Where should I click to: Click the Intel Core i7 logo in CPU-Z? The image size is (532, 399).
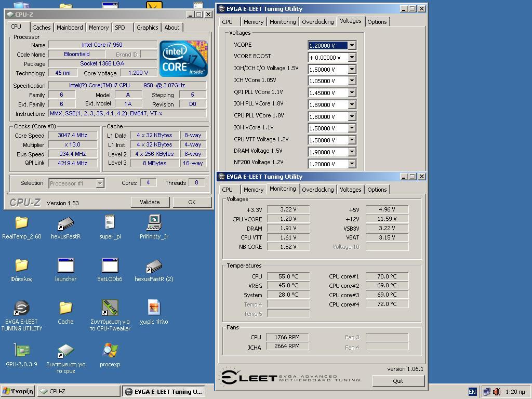tap(183, 58)
